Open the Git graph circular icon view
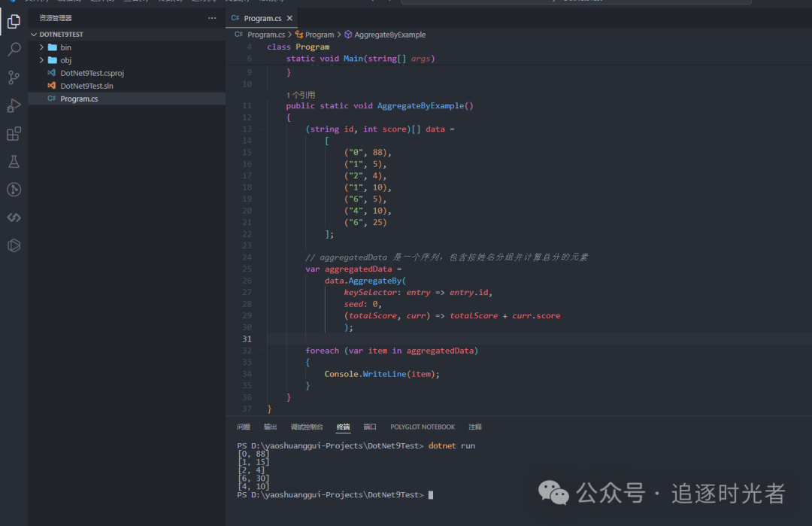 point(14,190)
